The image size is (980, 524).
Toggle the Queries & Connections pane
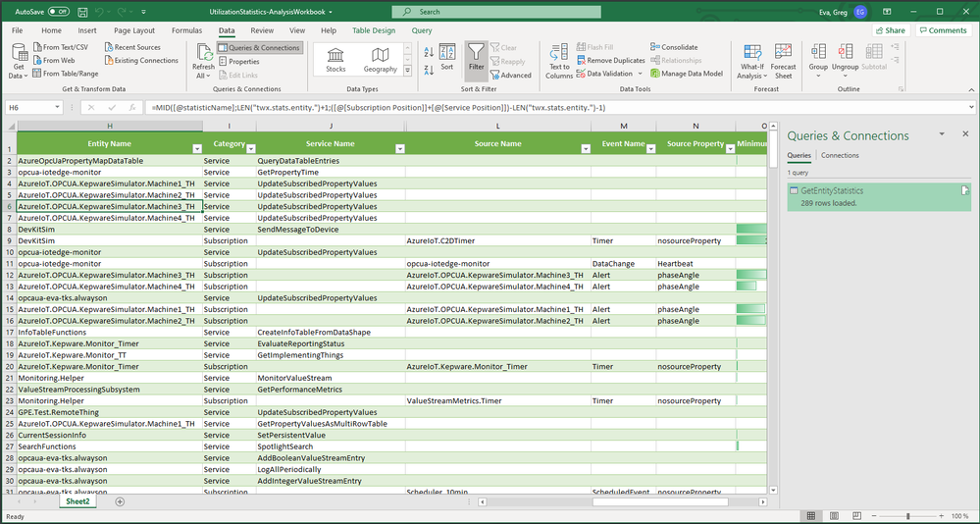coord(260,47)
